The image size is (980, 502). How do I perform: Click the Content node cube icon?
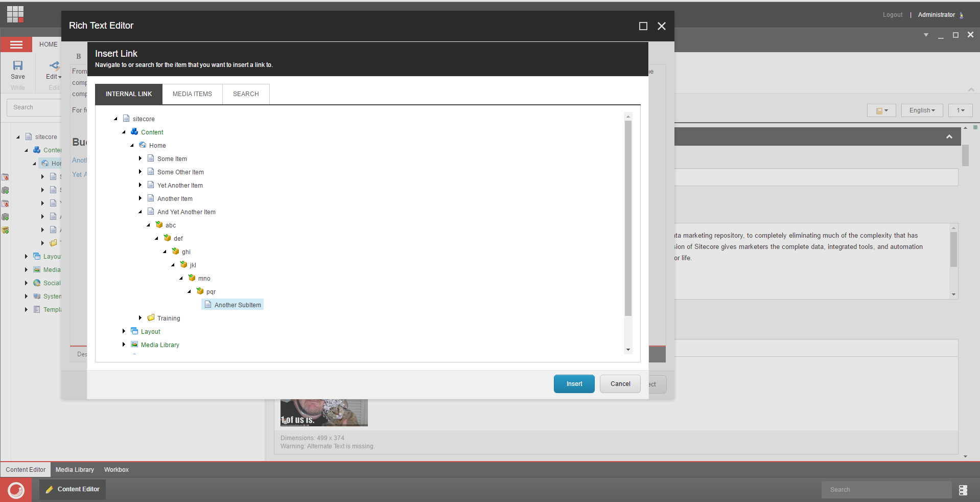click(x=134, y=132)
